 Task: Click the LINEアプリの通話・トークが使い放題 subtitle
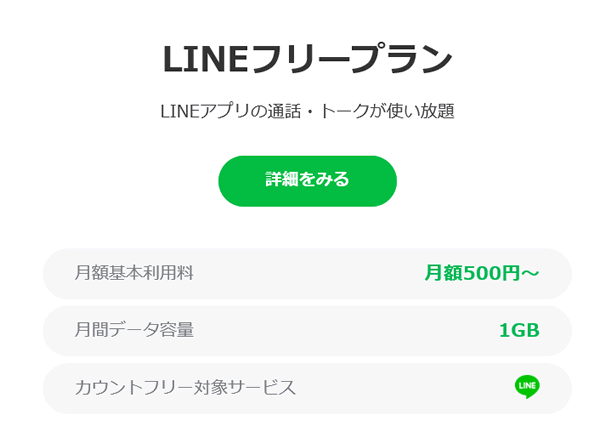(x=307, y=111)
